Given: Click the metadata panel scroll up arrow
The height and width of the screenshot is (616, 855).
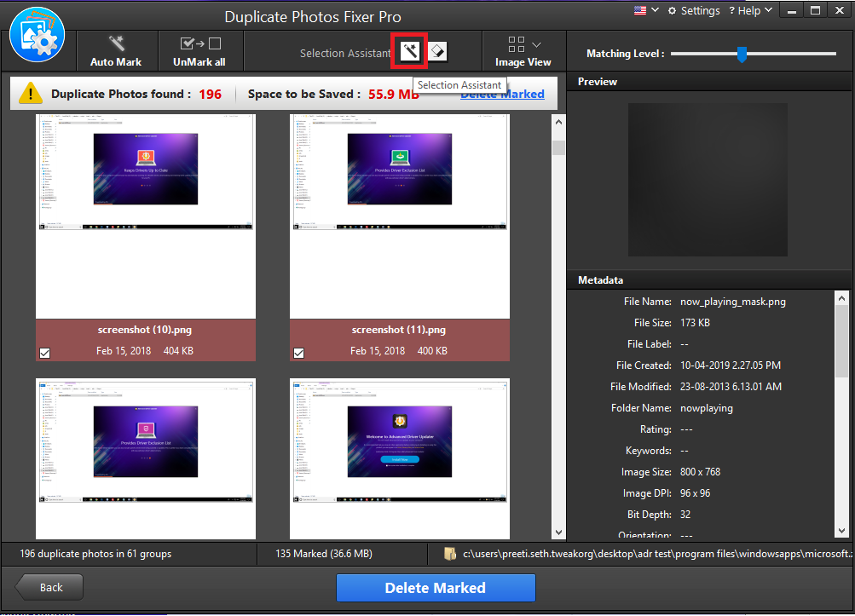Looking at the screenshot, I should [x=841, y=298].
